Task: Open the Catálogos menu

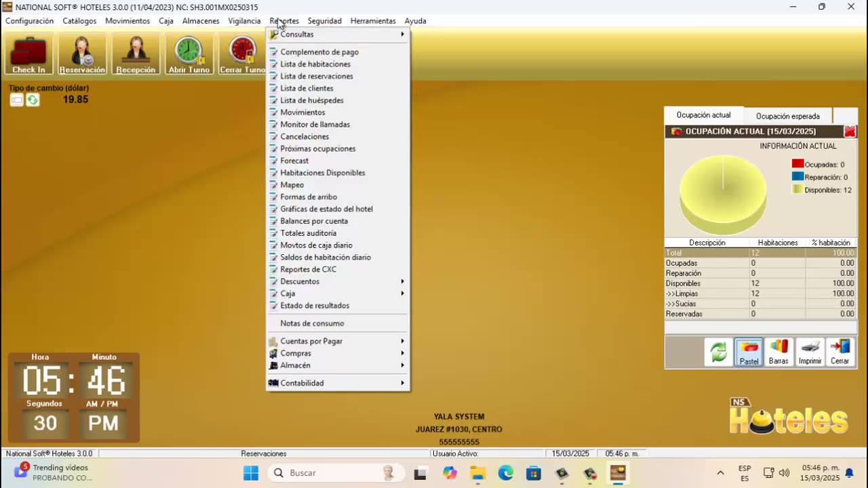Action: tap(79, 21)
